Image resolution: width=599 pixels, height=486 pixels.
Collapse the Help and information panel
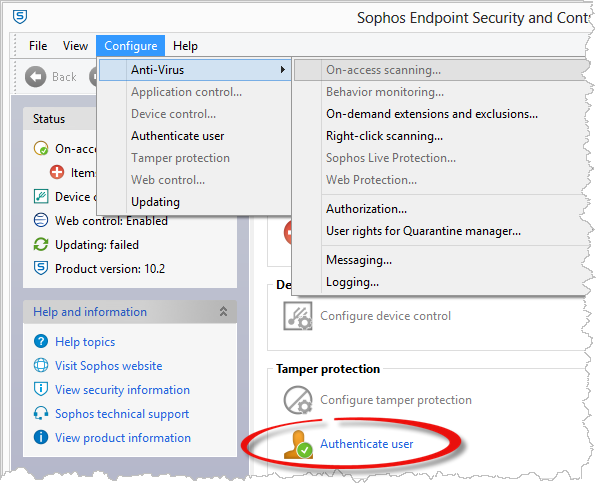[223, 312]
